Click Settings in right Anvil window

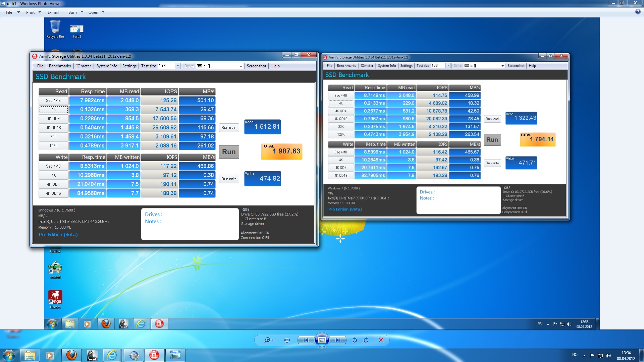coord(406,66)
